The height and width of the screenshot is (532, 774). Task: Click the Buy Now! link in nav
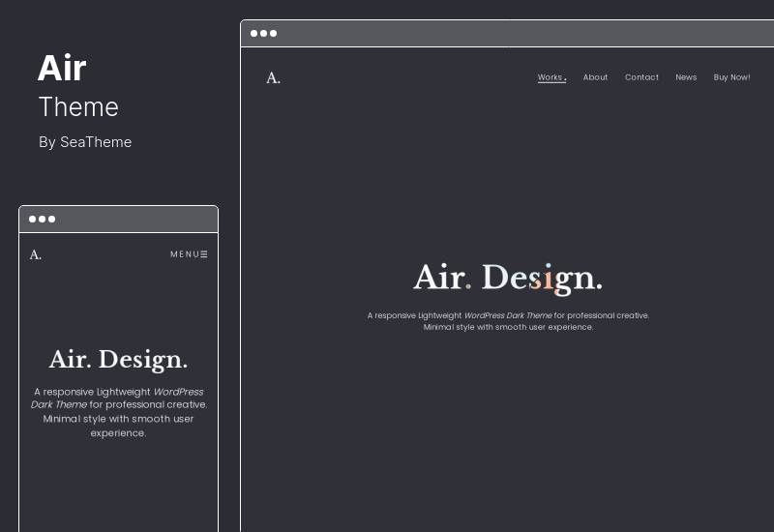click(731, 77)
